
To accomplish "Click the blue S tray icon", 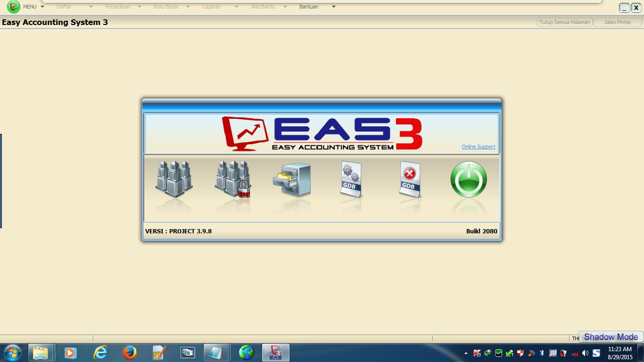I will click(596, 353).
